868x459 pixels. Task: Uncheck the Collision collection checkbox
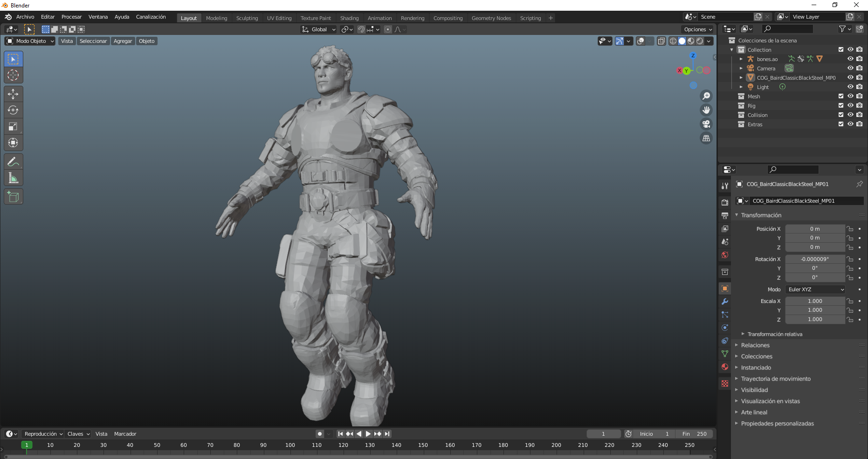[x=841, y=115]
